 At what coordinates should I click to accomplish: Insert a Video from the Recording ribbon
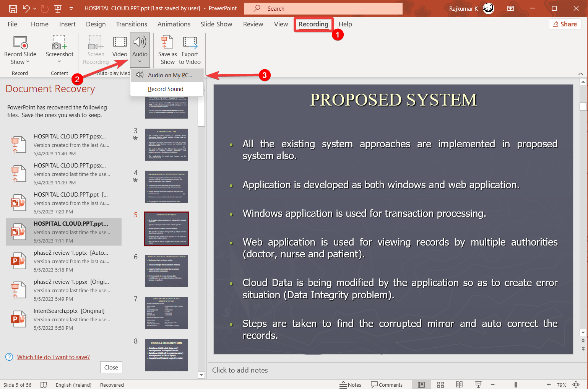coord(120,47)
